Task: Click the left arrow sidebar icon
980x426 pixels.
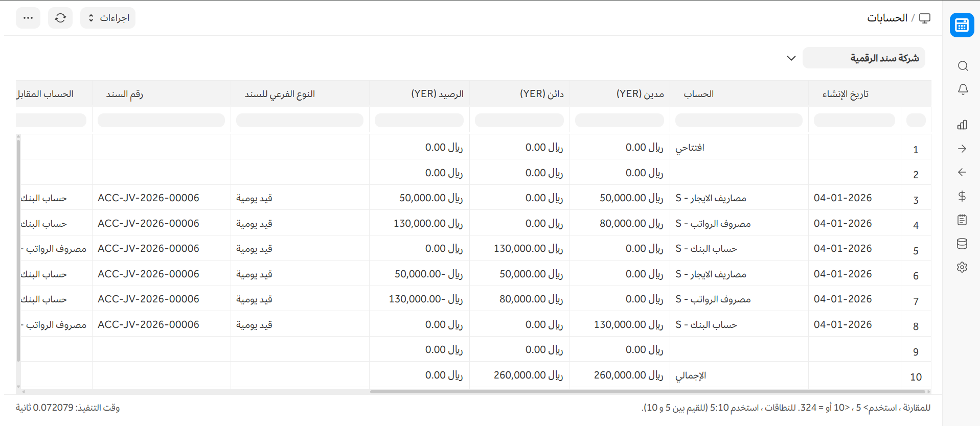Action: coord(962,173)
